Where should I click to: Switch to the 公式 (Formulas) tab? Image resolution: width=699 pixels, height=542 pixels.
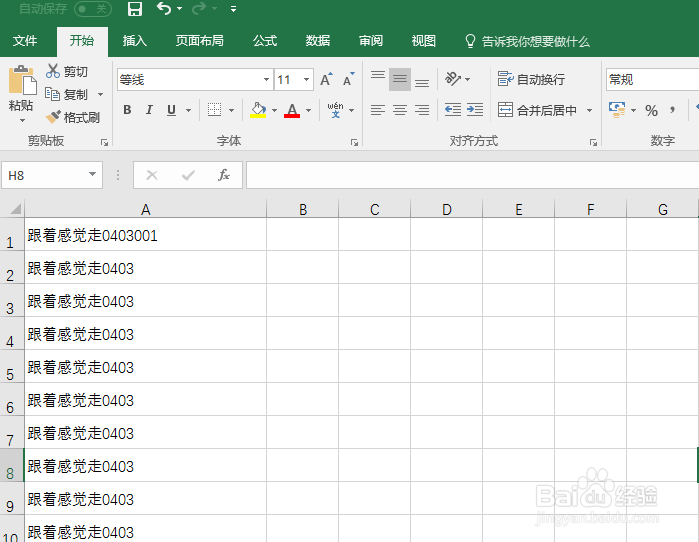point(265,41)
